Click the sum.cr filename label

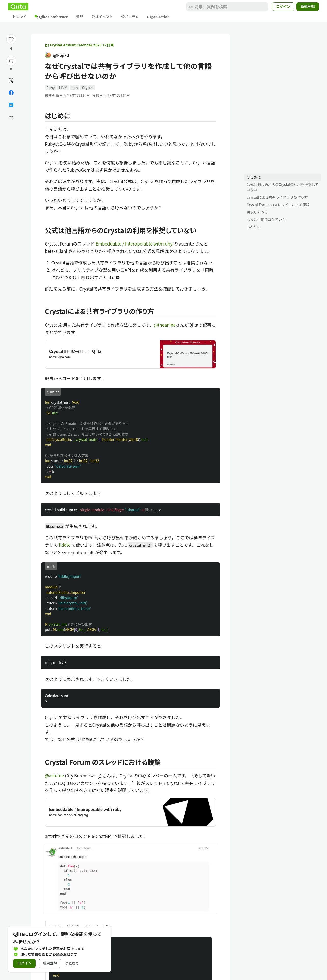(53, 392)
